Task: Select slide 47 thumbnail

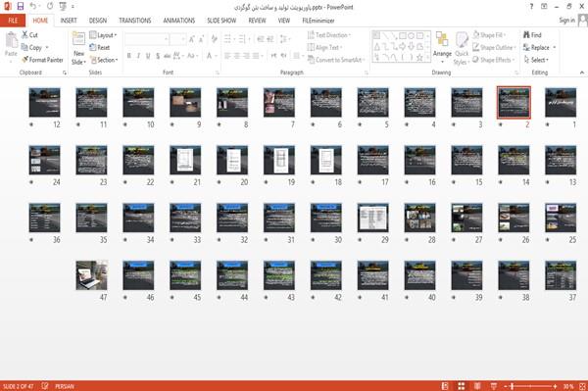Action: tap(91, 275)
